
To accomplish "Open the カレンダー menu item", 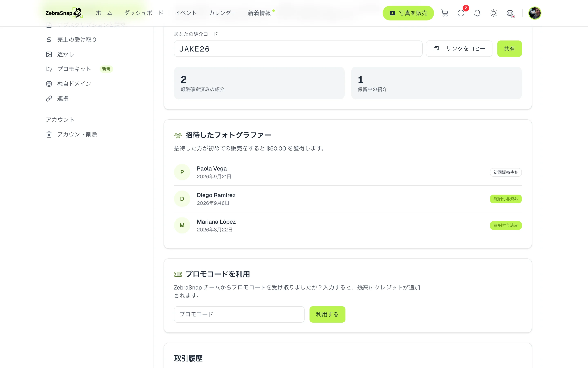I will click(222, 13).
